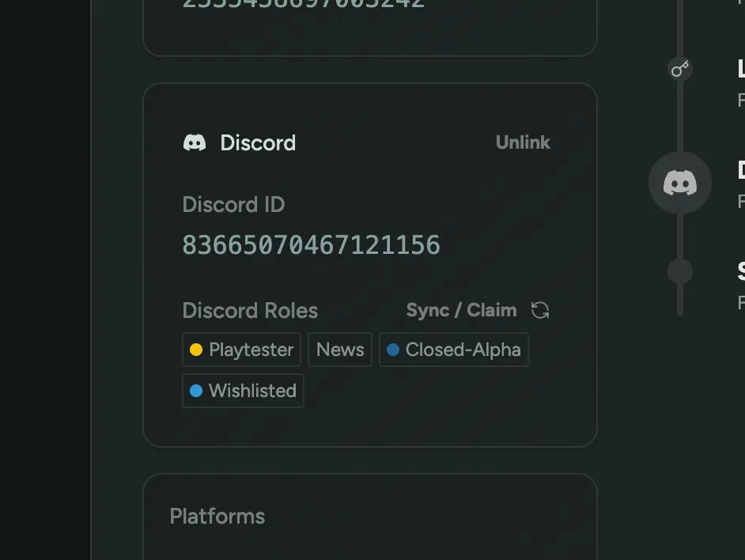Select the Discord ID number 83665070467121156
Screen dimensions: 745x560
311,244
